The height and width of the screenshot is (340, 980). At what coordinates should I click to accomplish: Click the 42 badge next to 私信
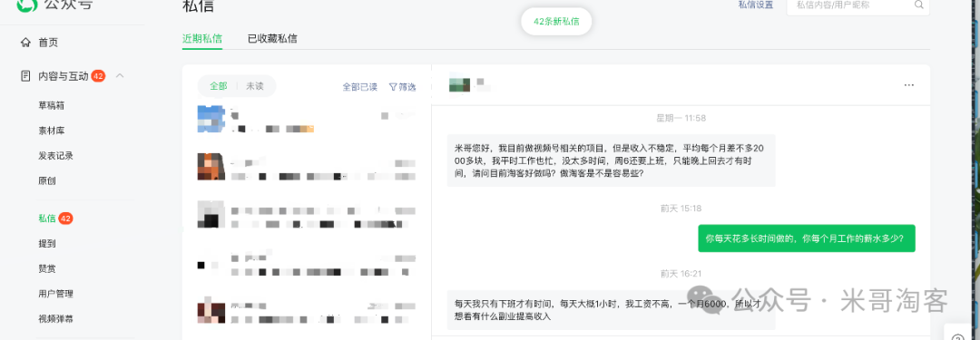coord(65,219)
